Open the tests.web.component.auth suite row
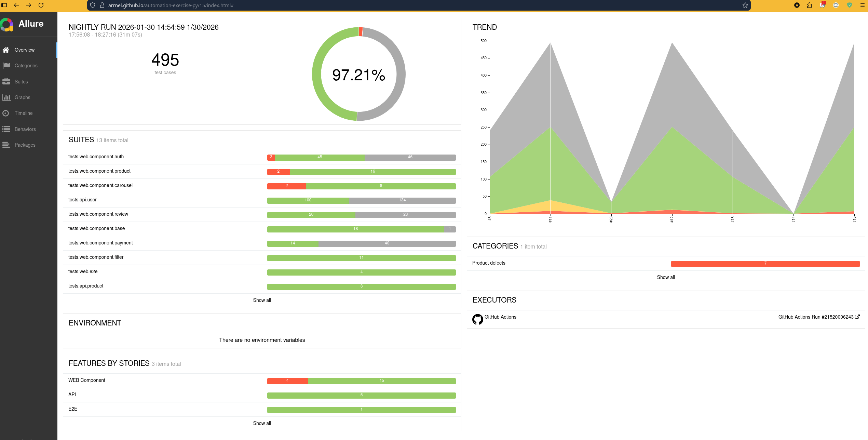The height and width of the screenshot is (440, 868). point(96,157)
